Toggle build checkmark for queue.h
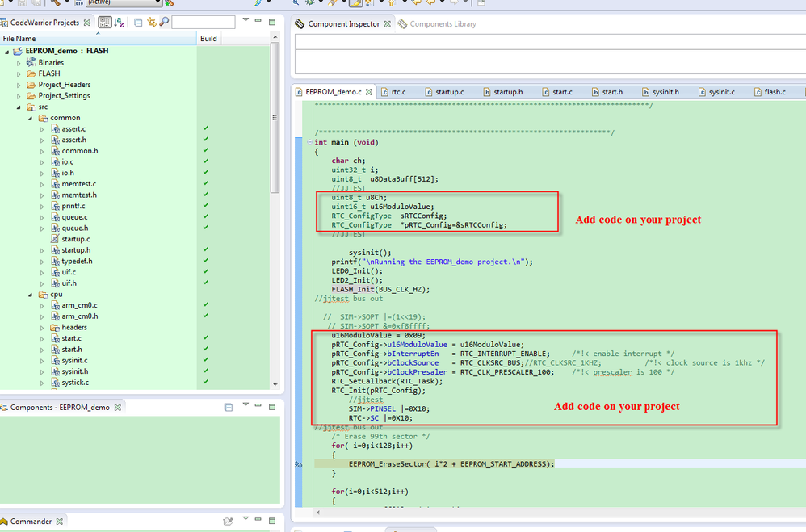806x532 pixels. coord(206,227)
